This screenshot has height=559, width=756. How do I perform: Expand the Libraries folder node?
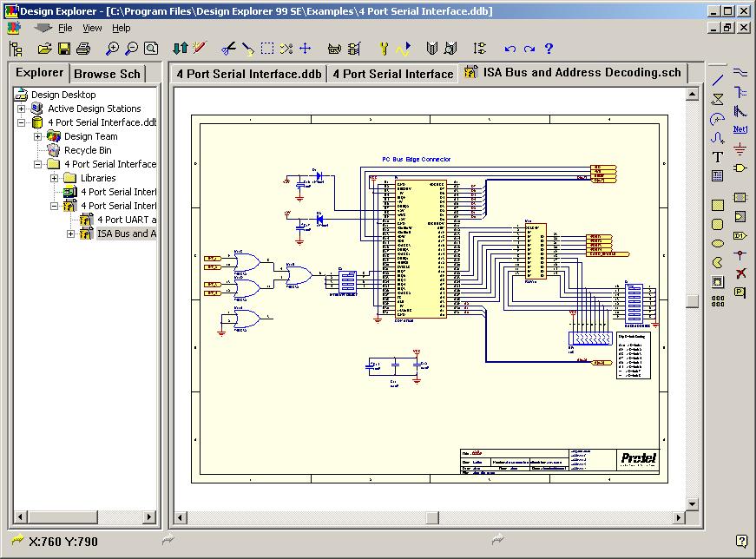[54, 178]
